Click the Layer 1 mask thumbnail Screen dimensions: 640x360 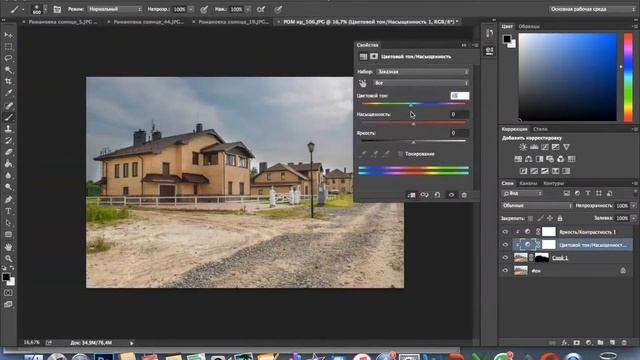tap(542, 258)
